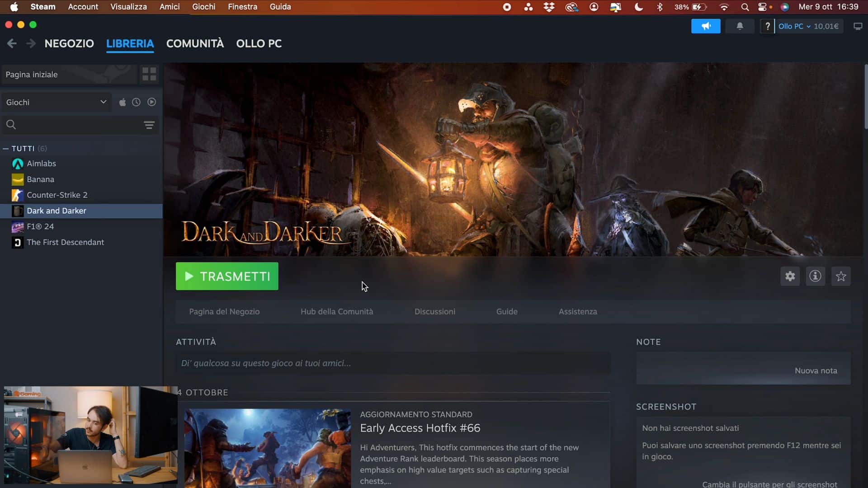Image resolution: width=868 pixels, height=488 pixels.
Task: Open the Visualizza menu
Action: tap(128, 7)
